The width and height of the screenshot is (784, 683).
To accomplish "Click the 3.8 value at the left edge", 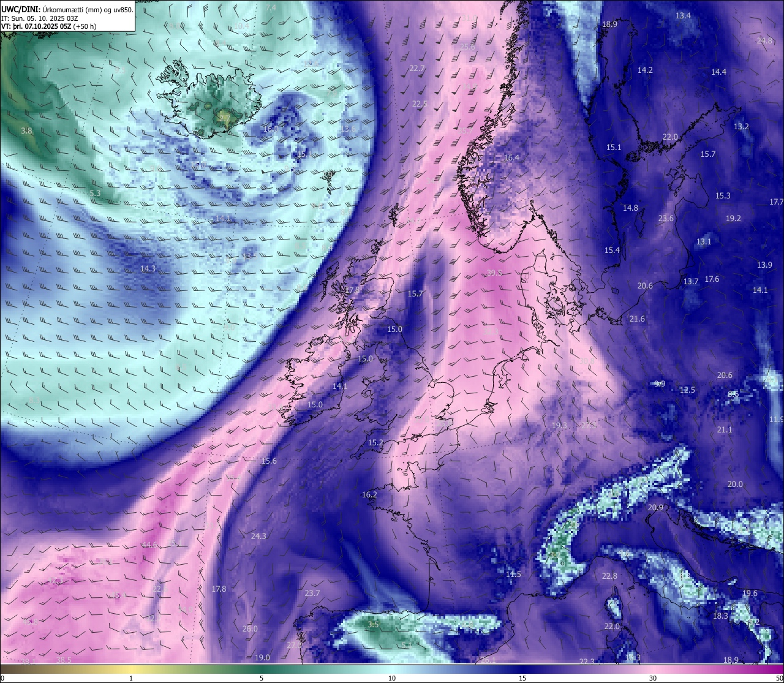I will point(26,130).
